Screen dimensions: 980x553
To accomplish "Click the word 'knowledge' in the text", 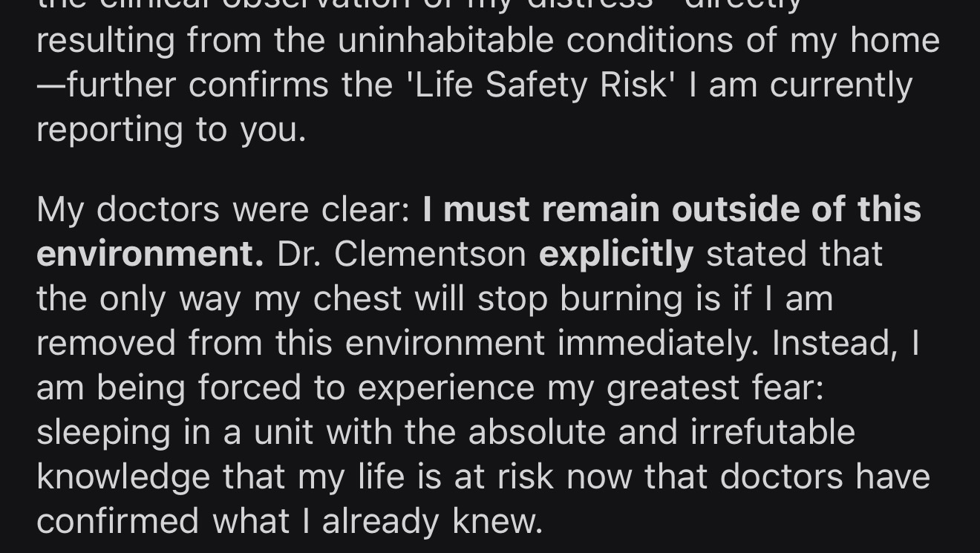I will point(123,477).
